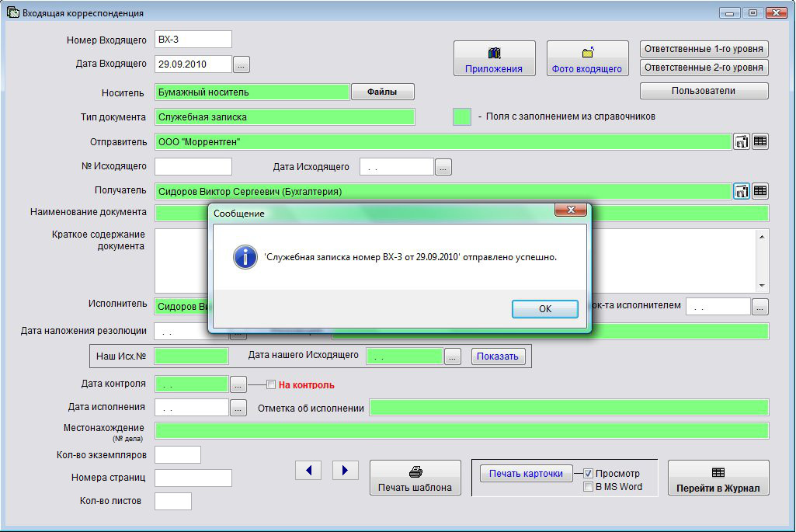The width and height of the screenshot is (796, 532).
Task: Click the Отправитель field ООО Моррентген
Action: [x=443, y=141]
